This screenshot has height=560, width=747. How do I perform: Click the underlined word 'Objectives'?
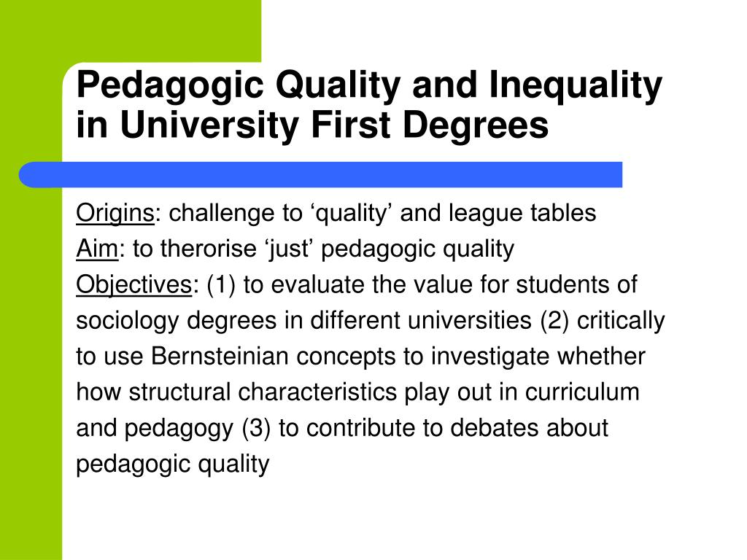(134, 285)
